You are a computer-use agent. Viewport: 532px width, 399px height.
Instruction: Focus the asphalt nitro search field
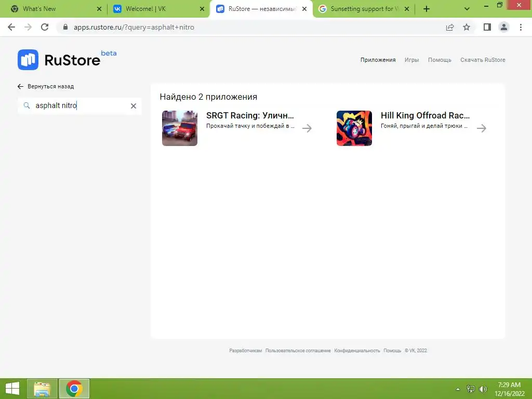79,106
